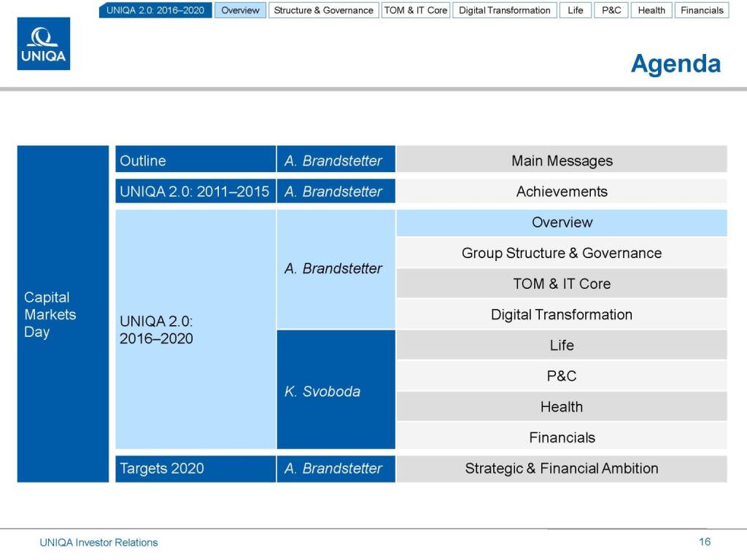Open the Structure & Governance navigation tab

[323, 10]
